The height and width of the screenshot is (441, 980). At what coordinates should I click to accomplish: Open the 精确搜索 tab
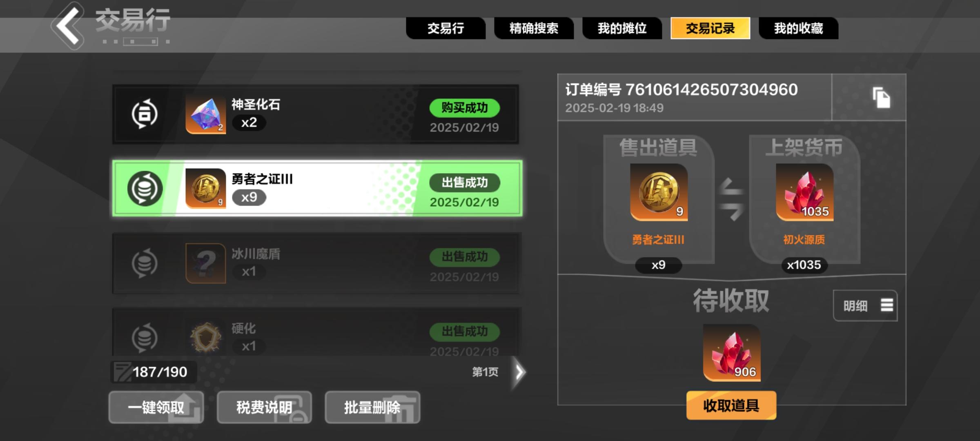(534, 28)
